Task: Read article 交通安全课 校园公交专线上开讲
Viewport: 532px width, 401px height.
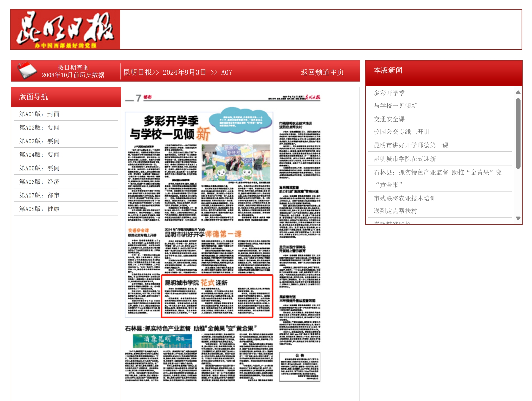Action: coord(401,125)
